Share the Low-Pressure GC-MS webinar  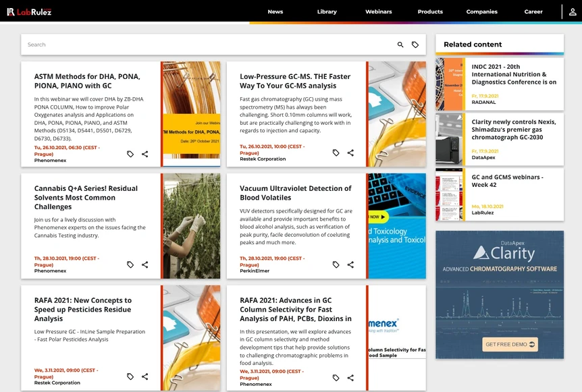[350, 152]
